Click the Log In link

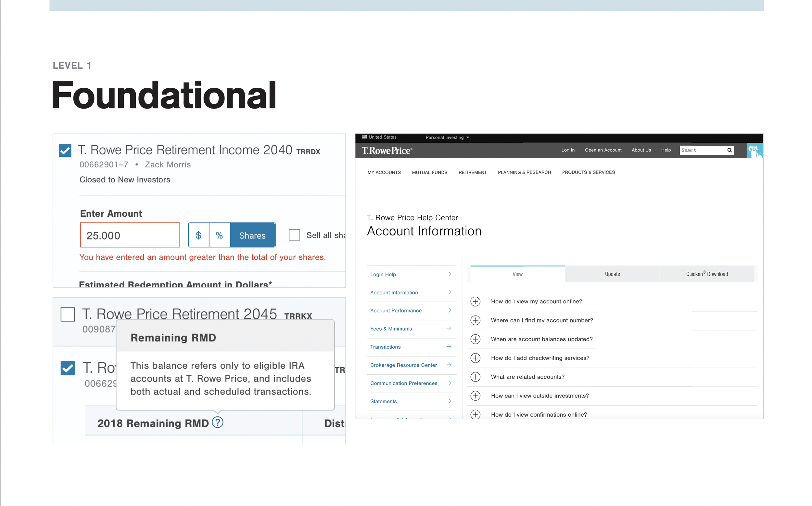pos(568,150)
